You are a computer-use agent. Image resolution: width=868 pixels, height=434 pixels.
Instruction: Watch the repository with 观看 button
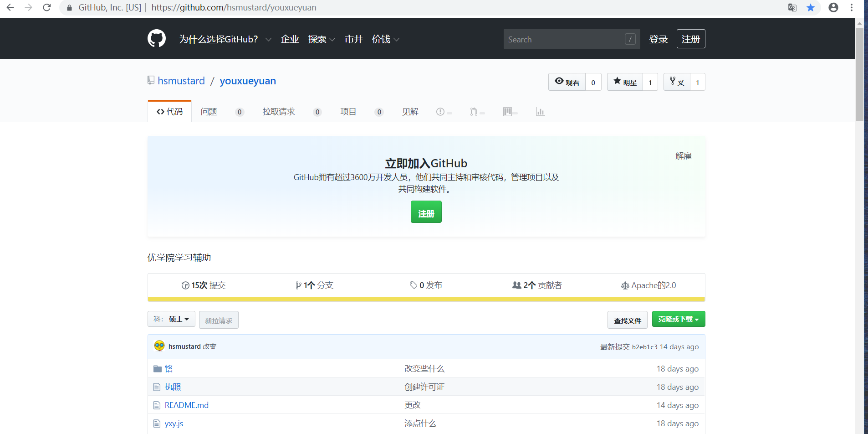pyautogui.click(x=567, y=82)
